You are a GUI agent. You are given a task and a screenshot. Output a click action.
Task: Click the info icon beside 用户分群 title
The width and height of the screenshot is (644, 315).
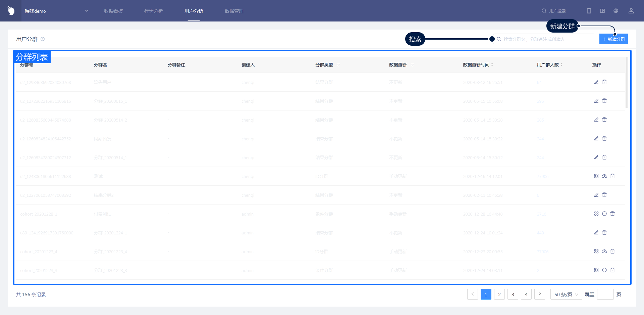tap(43, 39)
